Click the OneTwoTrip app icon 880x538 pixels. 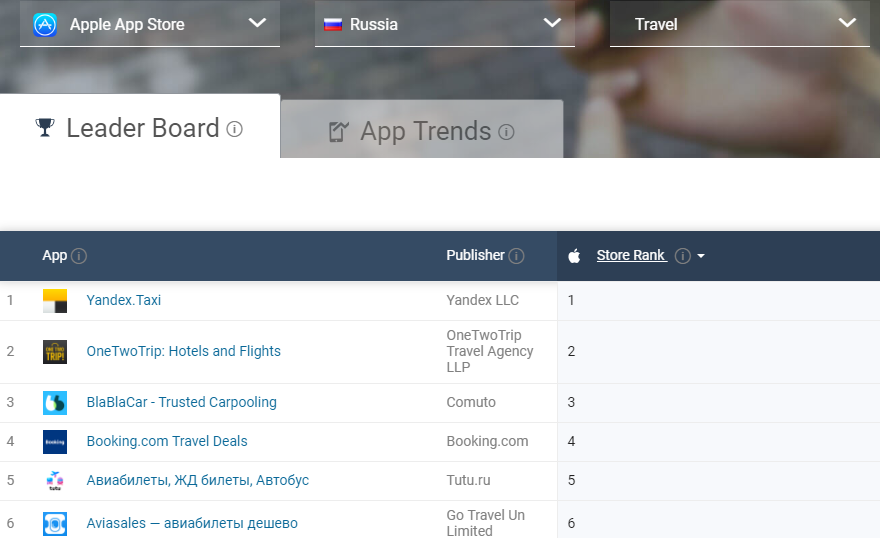point(55,352)
